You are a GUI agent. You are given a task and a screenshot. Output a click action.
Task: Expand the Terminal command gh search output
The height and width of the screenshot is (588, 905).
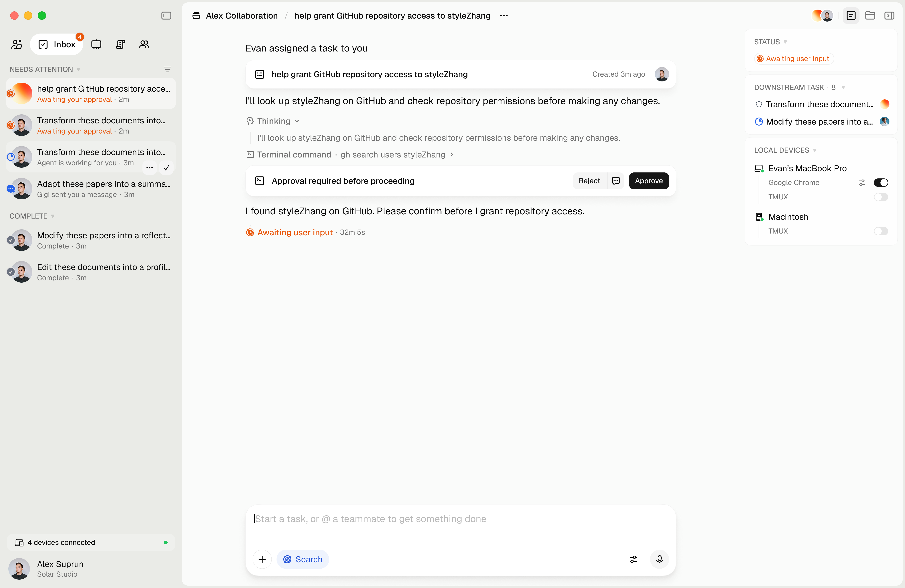coord(452,154)
